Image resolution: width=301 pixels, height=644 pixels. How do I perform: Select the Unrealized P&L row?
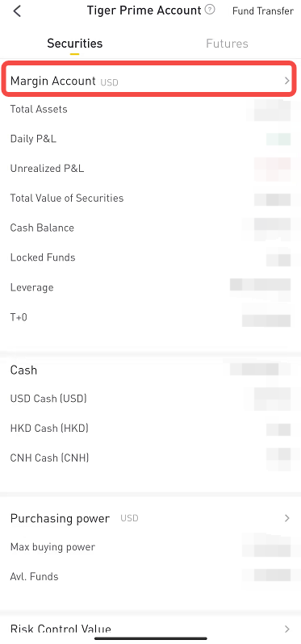click(150, 169)
